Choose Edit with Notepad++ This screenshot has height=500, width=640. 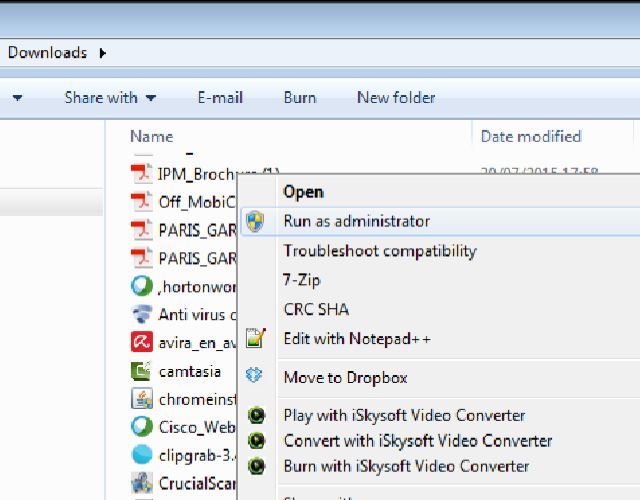pos(357,339)
